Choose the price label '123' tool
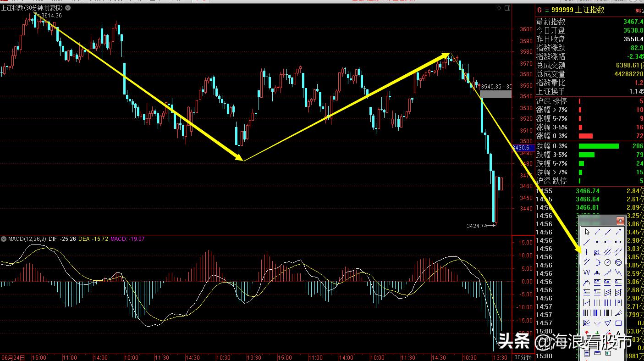Viewport: 644px width, 361px height. pyautogui.click(x=597, y=252)
